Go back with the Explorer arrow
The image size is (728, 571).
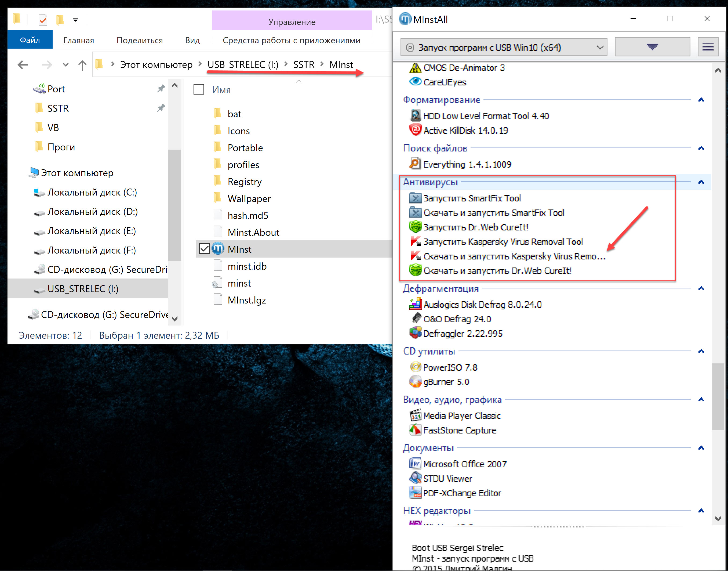[23, 64]
